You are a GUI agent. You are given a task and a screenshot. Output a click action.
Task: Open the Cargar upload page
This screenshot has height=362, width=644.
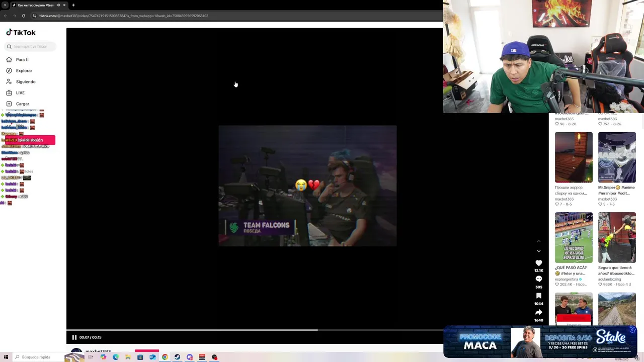pos(22,104)
